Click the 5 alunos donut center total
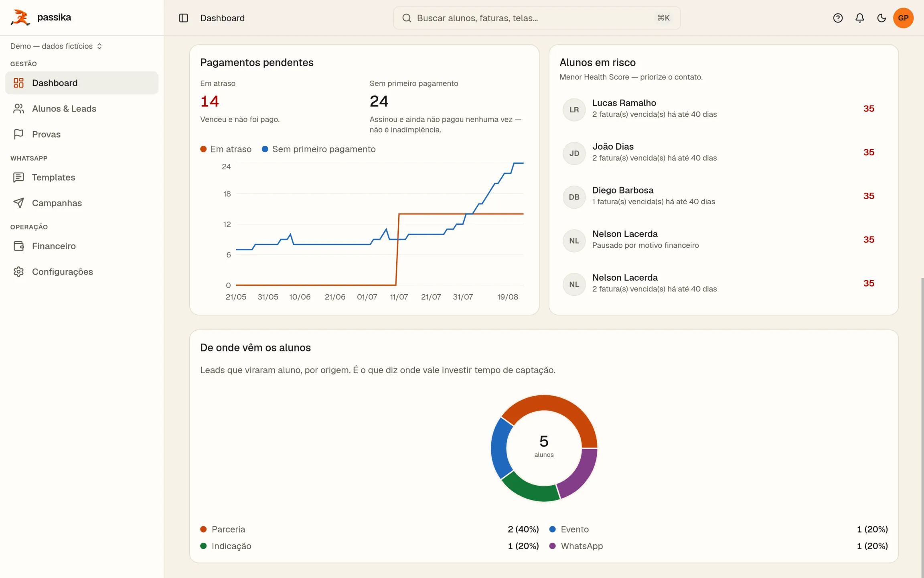The height and width of the screenshot is (578, 924). pyautogui.click(x=544, y=446)
